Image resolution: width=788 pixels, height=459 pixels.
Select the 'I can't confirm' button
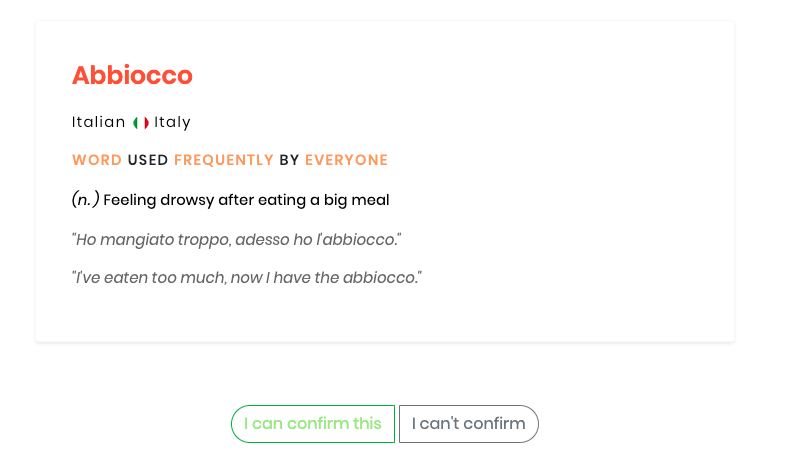click(468, 424)
